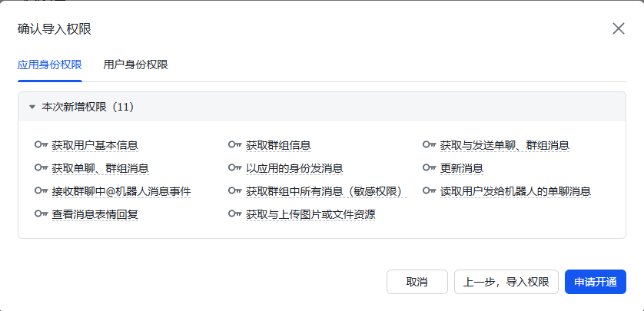Click the blue 申请开通 button
Screen dimensions: 644x311
click(595, 282)
